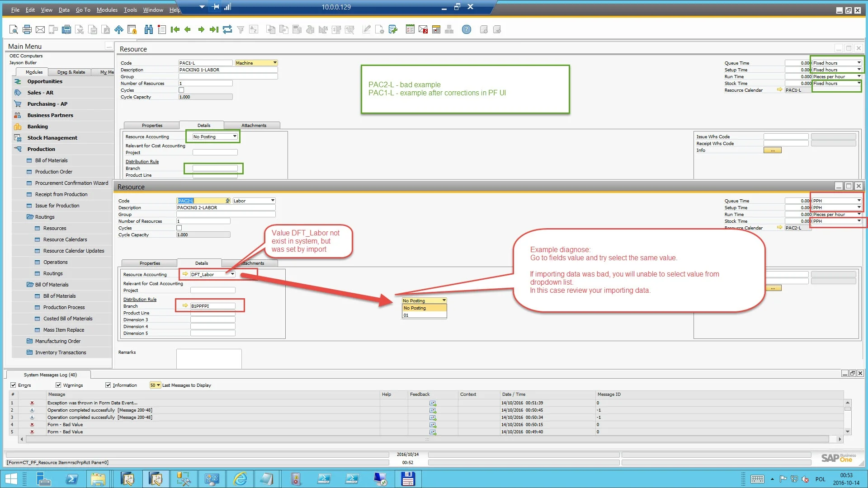Click the Email envelope toolbar icon
The height and width of the screenshot is (488, 868).
point(40,30)
